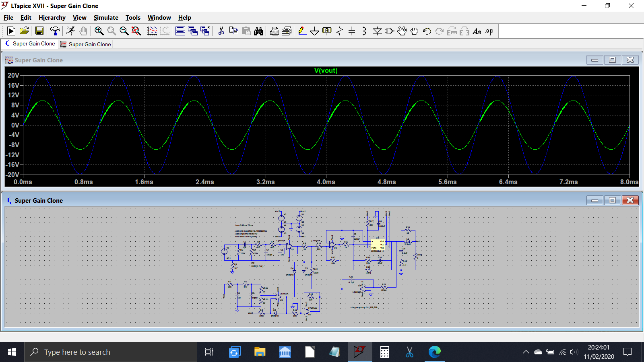The image size is (644, 362).
Task: Place a Diode component
Action: (x=377, y=31)
